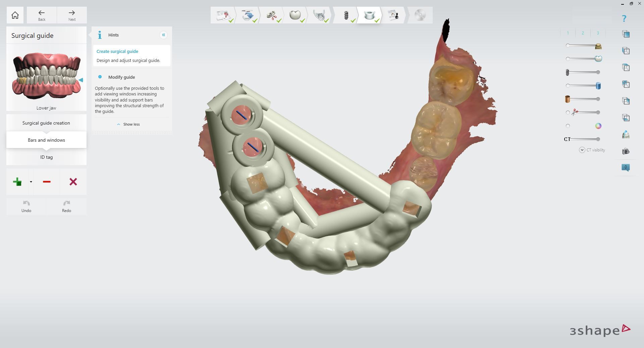The height and width of the screenshot is (348, 644).
Task: Open the crown design workflow step
Action: coord(295,15)
